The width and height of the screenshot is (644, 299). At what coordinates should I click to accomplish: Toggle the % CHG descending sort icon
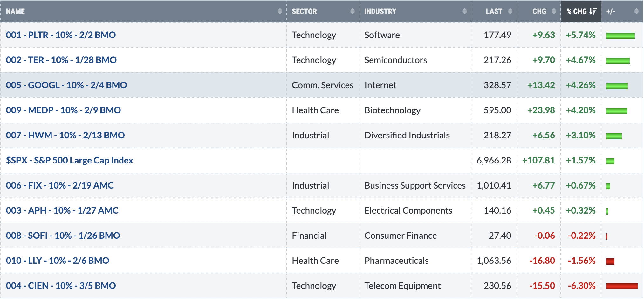pyautogui.click(x=593, y=11)
